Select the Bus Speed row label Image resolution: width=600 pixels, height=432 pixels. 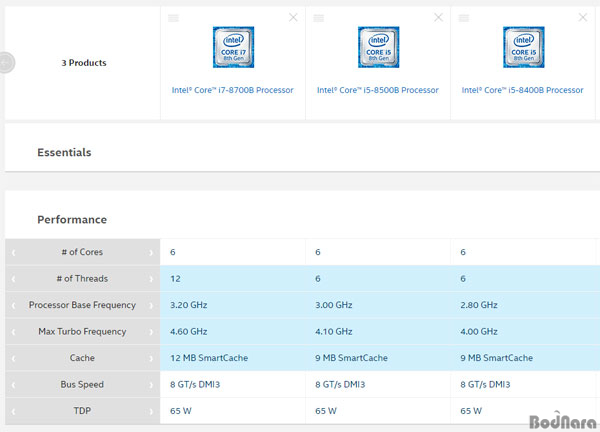(82, 384)
